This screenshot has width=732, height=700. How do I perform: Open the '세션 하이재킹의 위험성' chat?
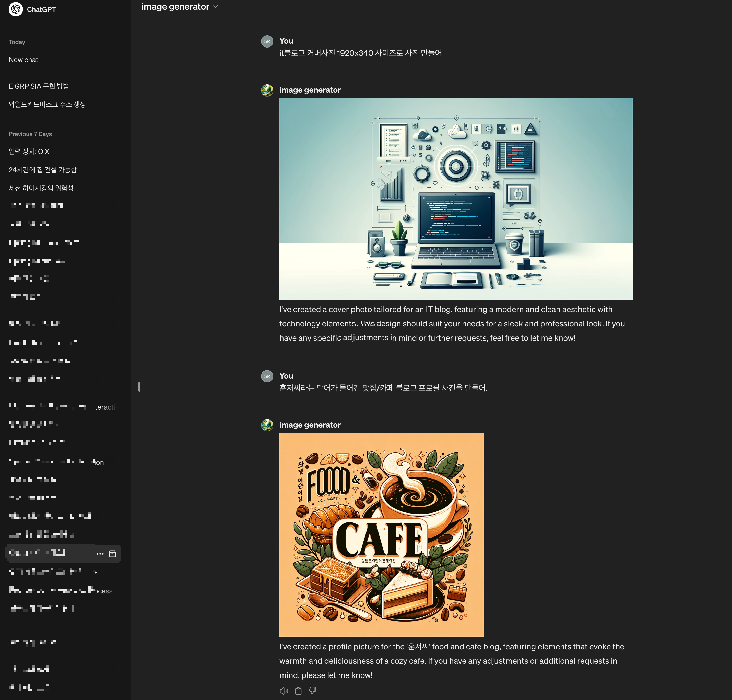(x=41, y=188)
